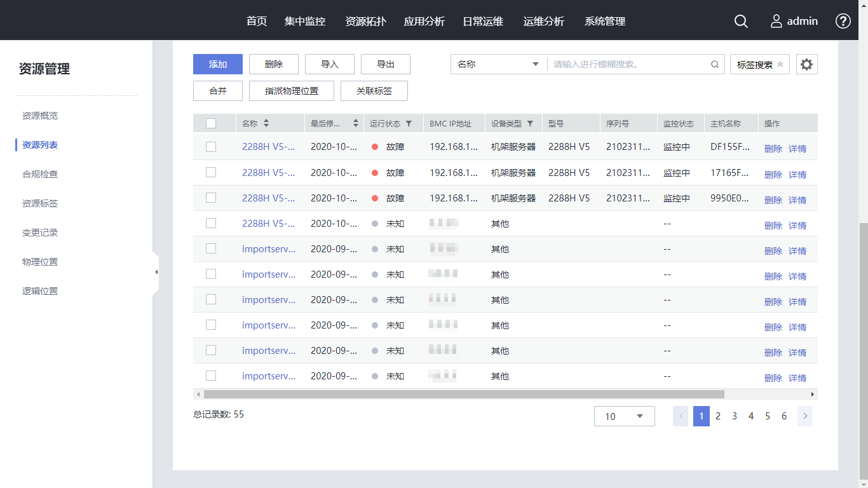This screenshot has width=868, height=488.
Task: Click the table horizontal scrollbar
Action: coord(464,394)
